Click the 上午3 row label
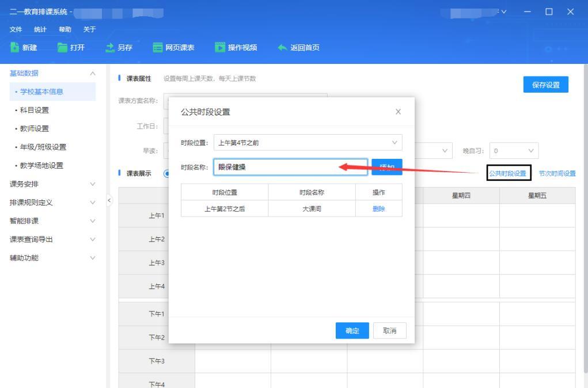588x388 pixels. click(157, 263)
